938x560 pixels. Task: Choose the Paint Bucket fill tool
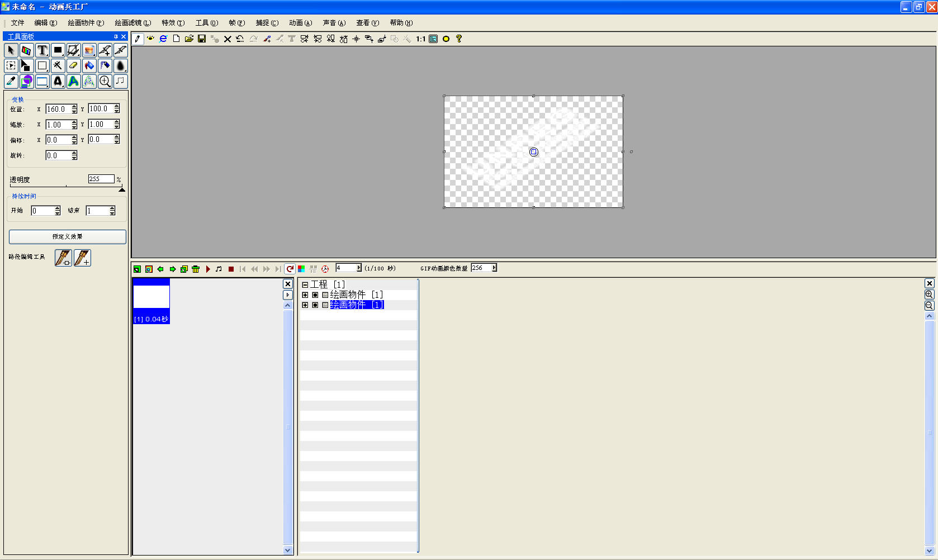coord(89,65)
